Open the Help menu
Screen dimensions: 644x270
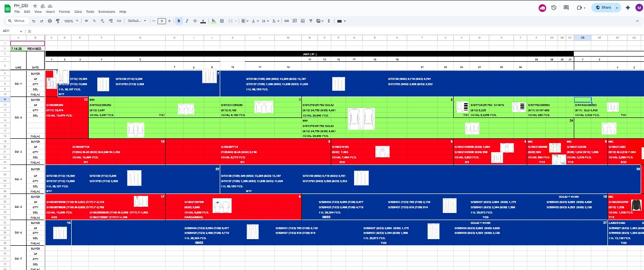click(123, 11)
